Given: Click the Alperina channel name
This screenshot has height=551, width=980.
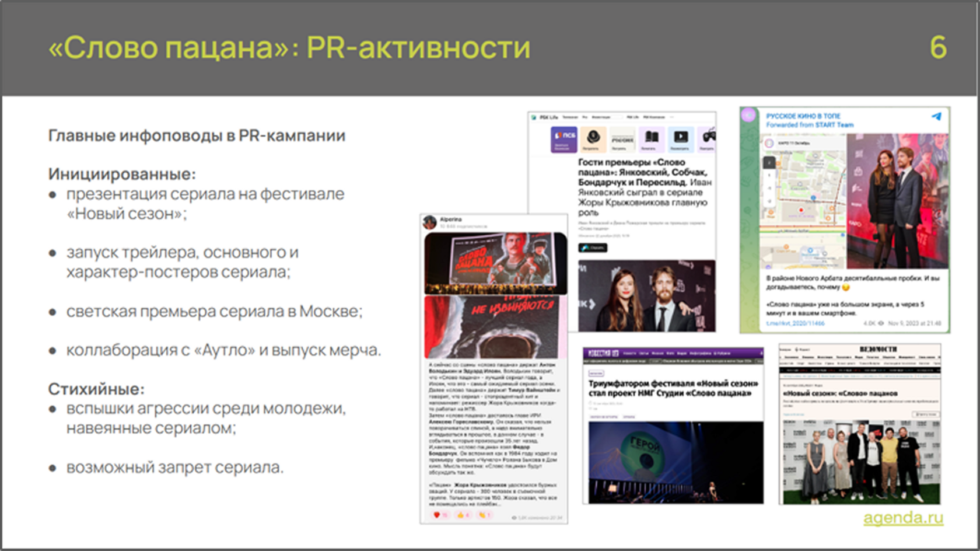Looking at the screenshot, I should tap(450, 219).
